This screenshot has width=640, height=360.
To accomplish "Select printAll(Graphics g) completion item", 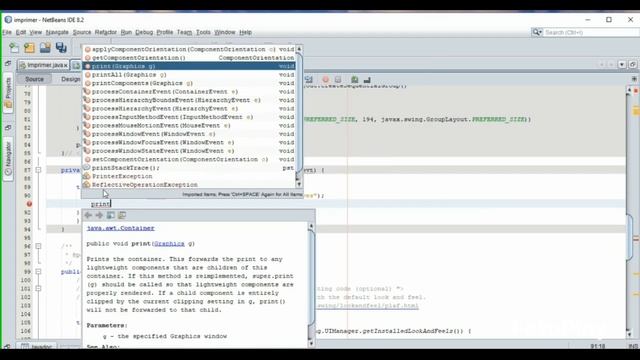I will (x=189, y=75).
